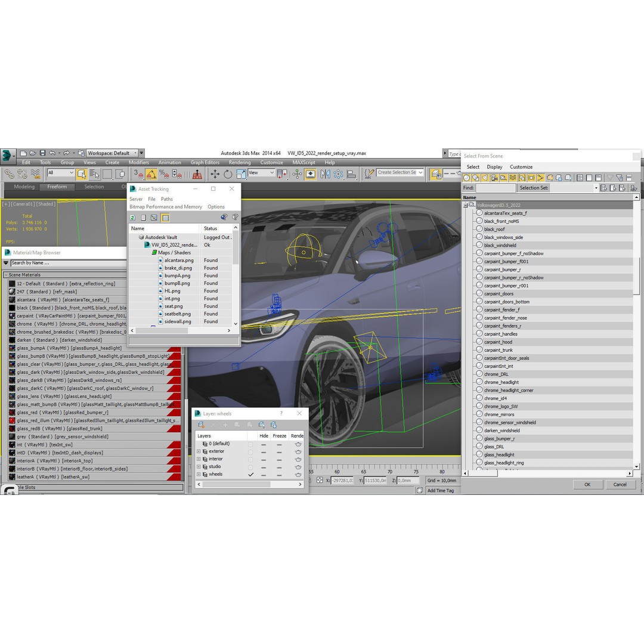
Task: Open the Graph Editors menu
Action: tap(205, 163)
